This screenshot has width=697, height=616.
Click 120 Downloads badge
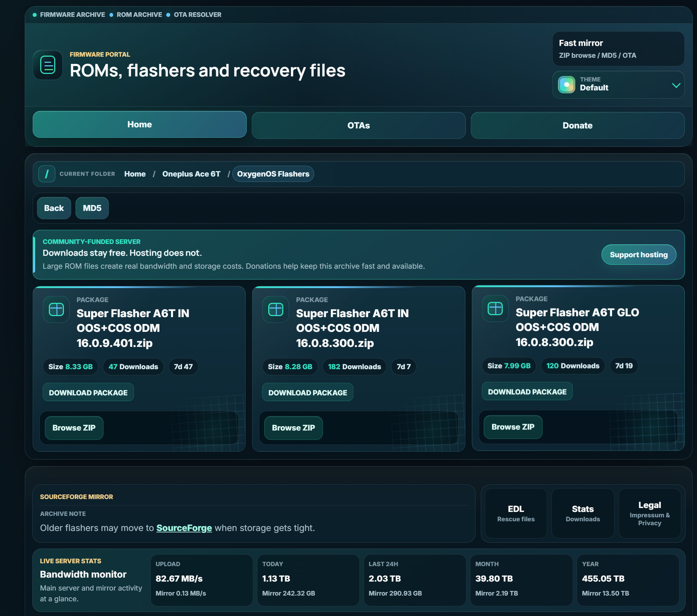(x=573, y=366)
